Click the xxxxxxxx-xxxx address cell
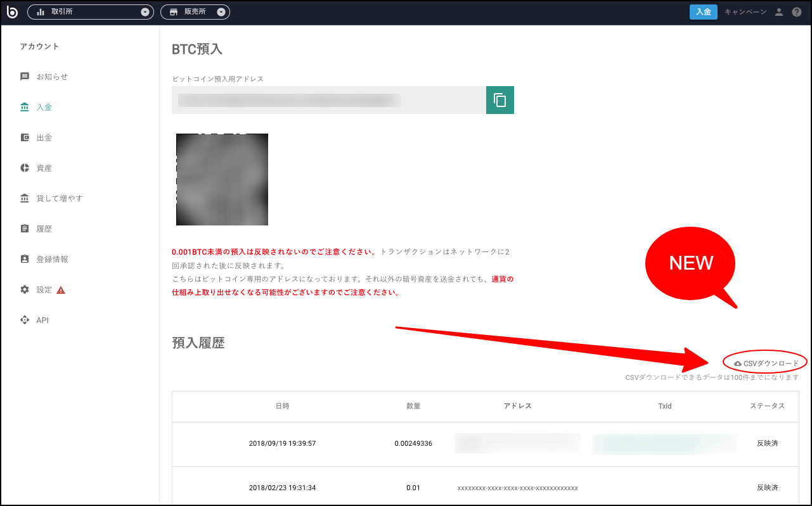 [x=518, y=488]
